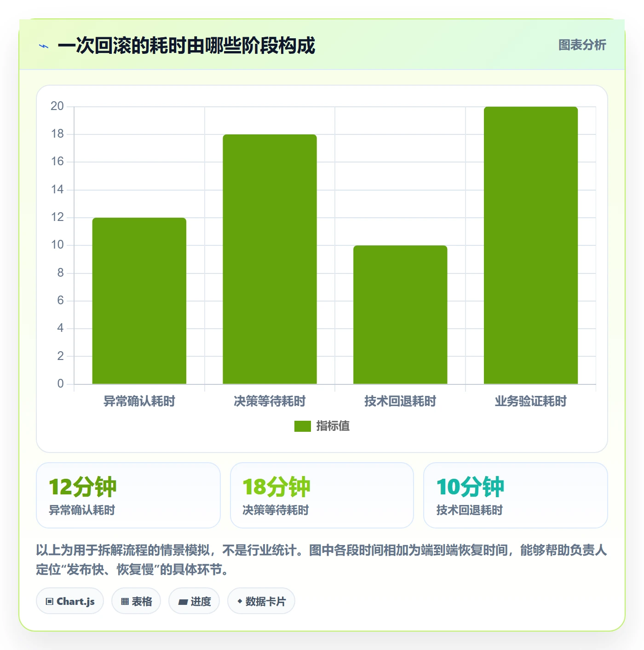Screen dimensions: 644x650
Task: Click the 表格 tag chip
Action: point(136,601)
